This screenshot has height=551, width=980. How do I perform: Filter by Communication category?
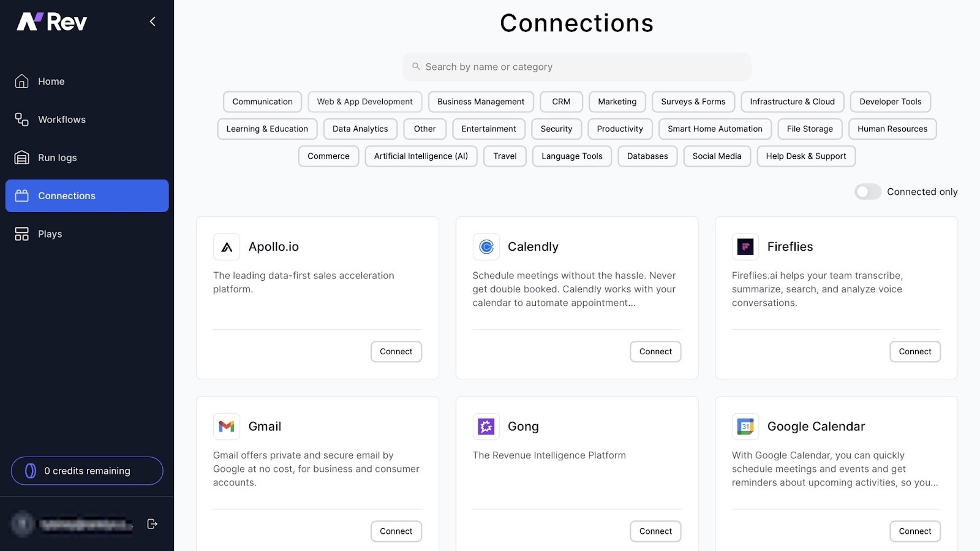tap(262, 102)
